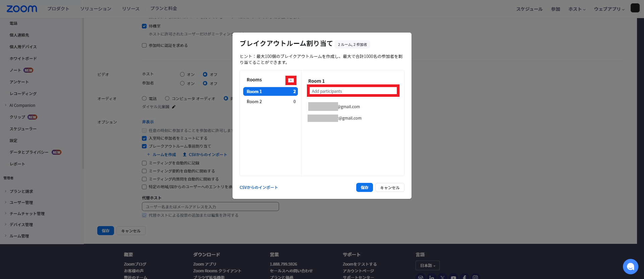Open the 日本語 language dropdown
The width and height of the screenshot is (644, 279).
427,266
